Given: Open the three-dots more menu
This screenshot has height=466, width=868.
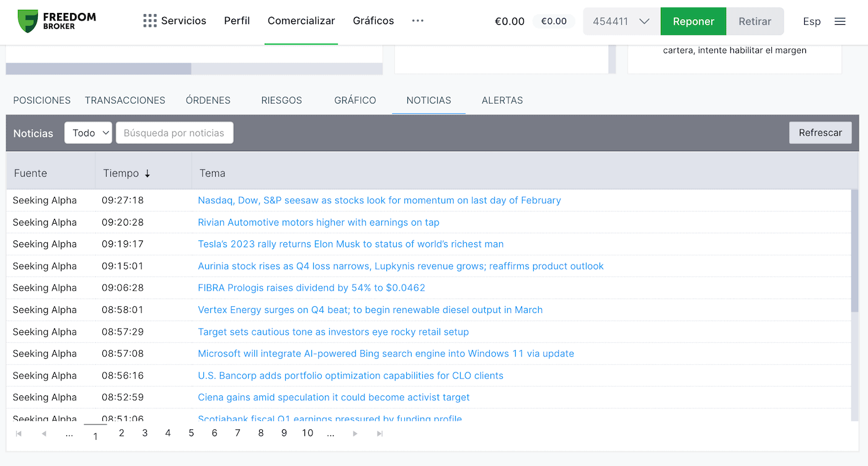Looking at the screenshot, I should click(x=418, y=20).
